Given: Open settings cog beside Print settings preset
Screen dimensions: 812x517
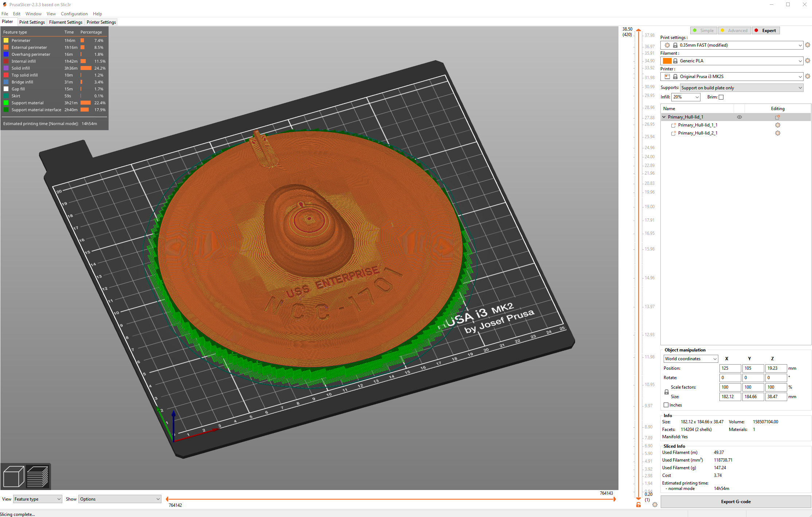Looking at the screenshot, I should 808,45.
